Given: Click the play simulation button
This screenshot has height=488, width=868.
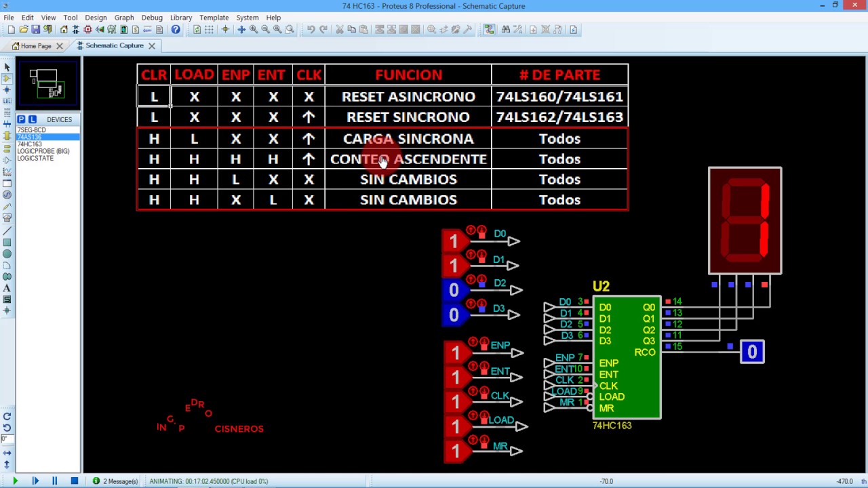Looking at the screenshot, I should [15, 481].
